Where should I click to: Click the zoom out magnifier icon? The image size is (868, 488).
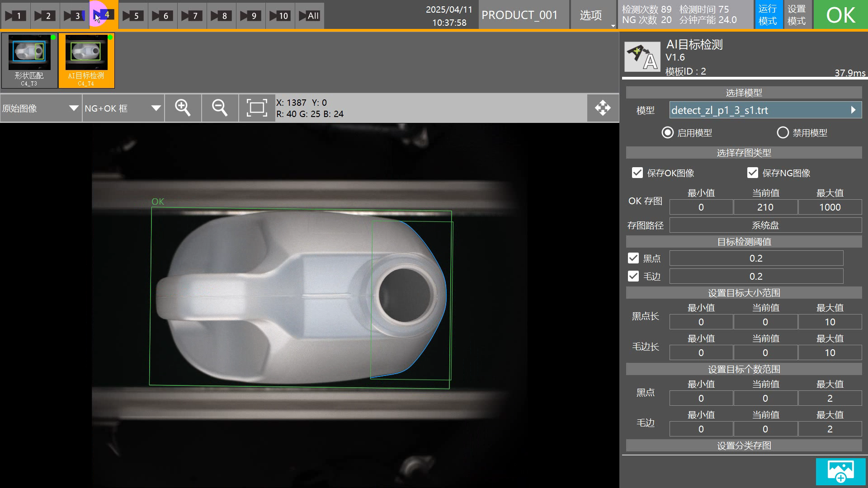point(220,108)
